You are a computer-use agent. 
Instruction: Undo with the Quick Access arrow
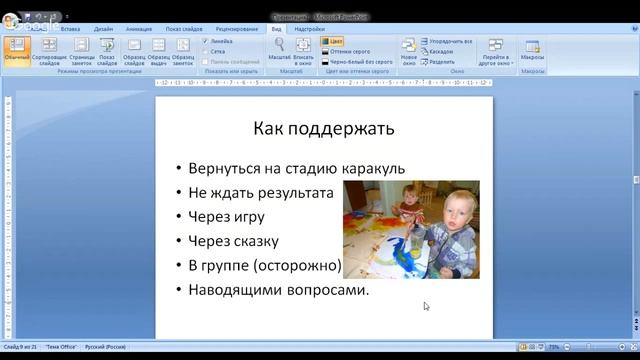click(x=38, y=17)
